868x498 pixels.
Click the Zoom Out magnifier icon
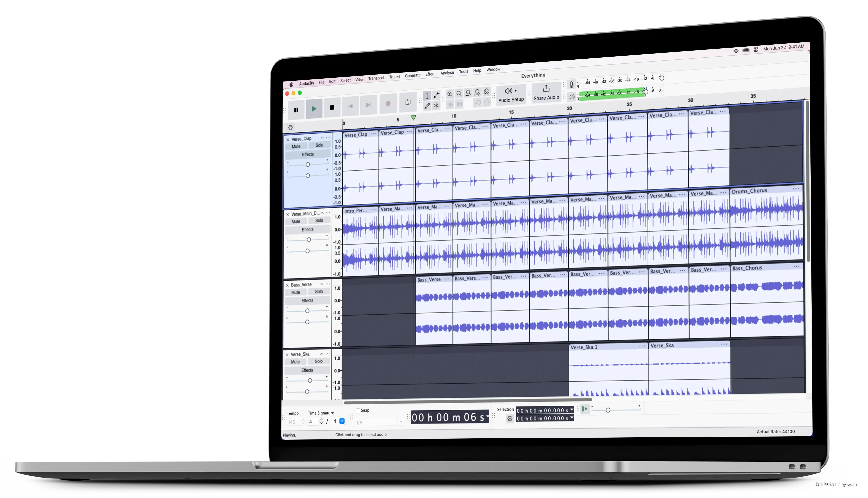459,93
